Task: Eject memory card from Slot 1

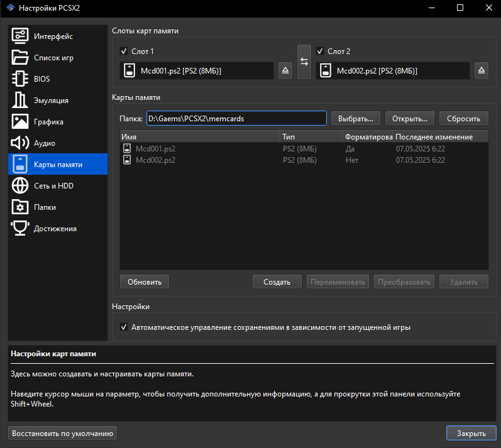Action: pos(285,71)
